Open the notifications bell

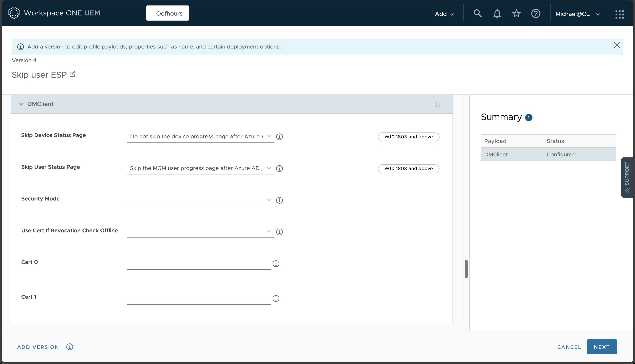(x=497, y=13)
